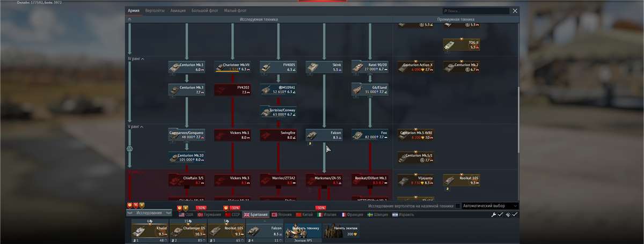Select the Fox vehicle card
Screen dimensions: 644x244
coord(370,135)
